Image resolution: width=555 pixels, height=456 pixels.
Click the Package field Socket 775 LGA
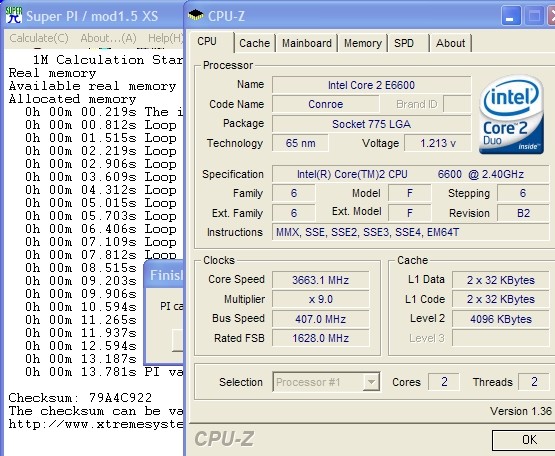pyautogui.click(x=371, y=124)
